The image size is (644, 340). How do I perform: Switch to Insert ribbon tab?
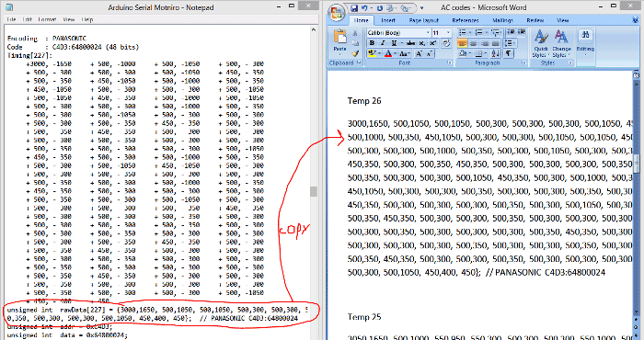tap(388, 20)
